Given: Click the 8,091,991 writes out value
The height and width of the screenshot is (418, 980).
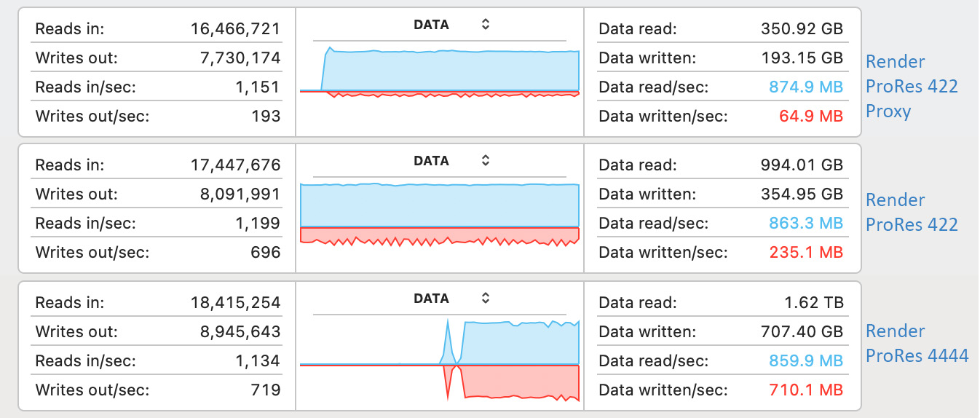Looking at the screenshot, I should 239,194.
